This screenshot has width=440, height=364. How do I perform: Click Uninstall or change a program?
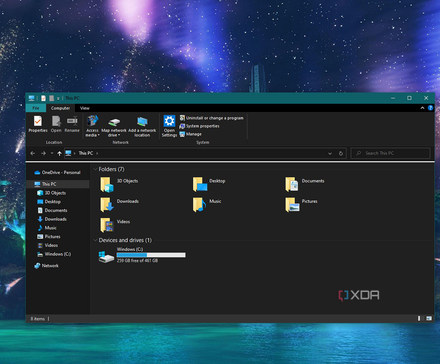coord(211,118)
